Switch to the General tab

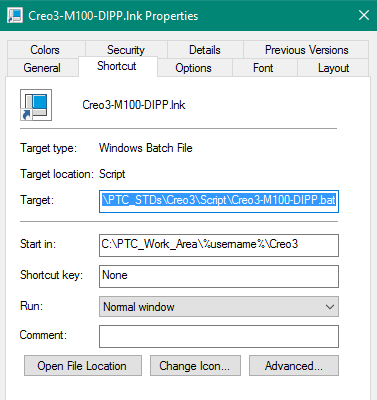(x=42, y=68)
